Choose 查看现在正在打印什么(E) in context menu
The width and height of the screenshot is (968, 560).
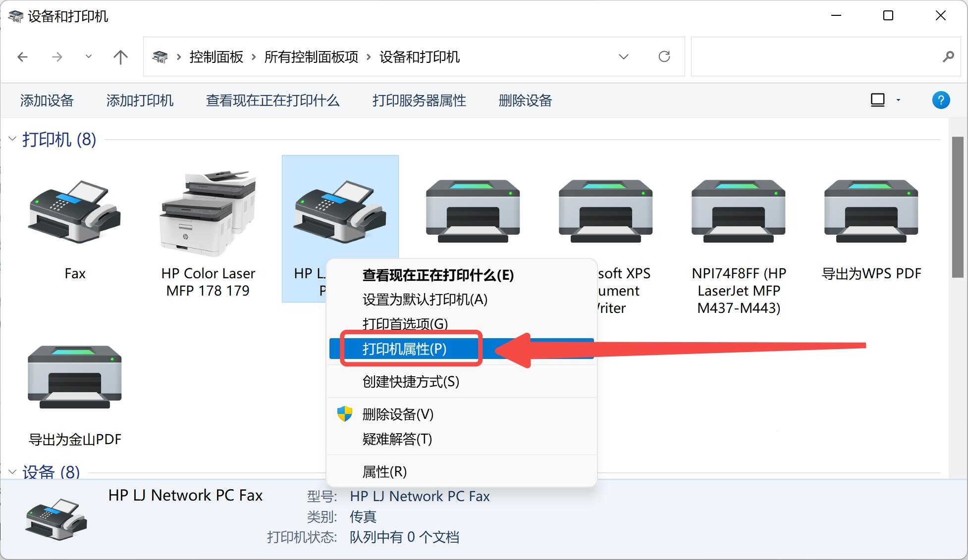coord(462,275)
